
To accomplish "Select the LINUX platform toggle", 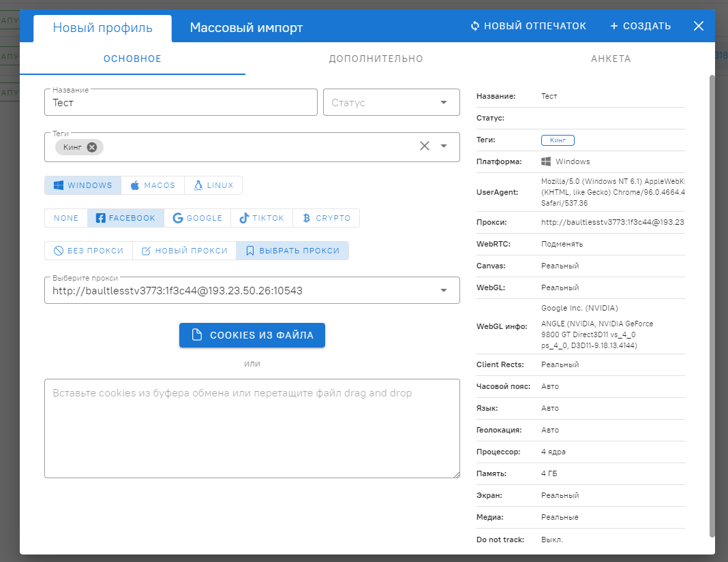I will point(213,185).
